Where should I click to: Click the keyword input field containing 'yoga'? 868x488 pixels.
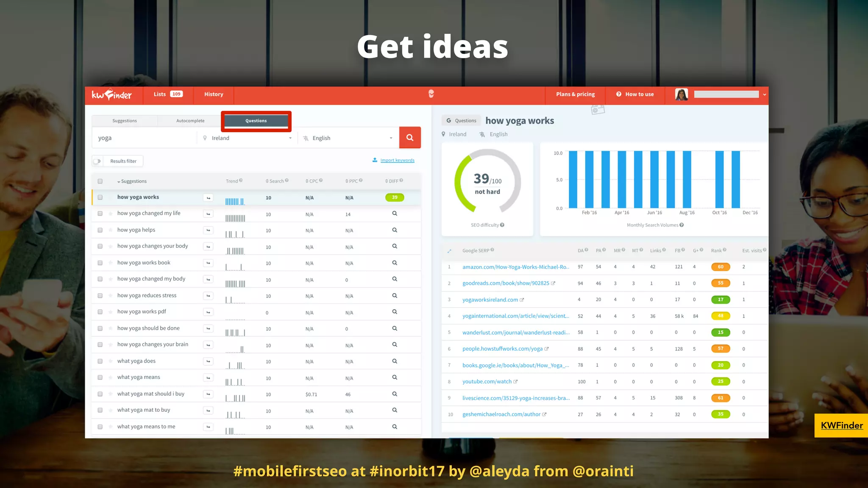pos(144,138)
